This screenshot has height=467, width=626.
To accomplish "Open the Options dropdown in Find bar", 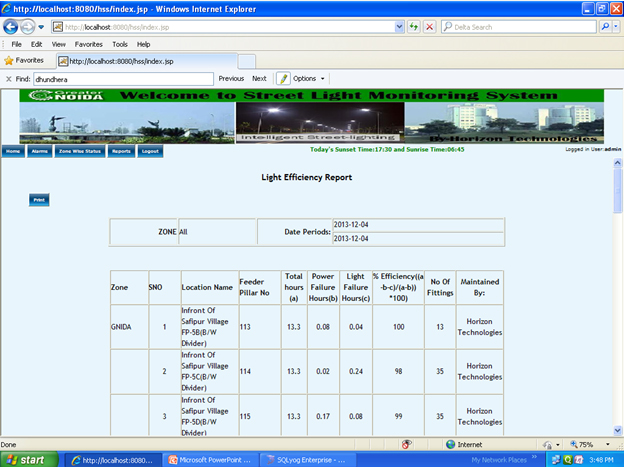I will point(308,77).
